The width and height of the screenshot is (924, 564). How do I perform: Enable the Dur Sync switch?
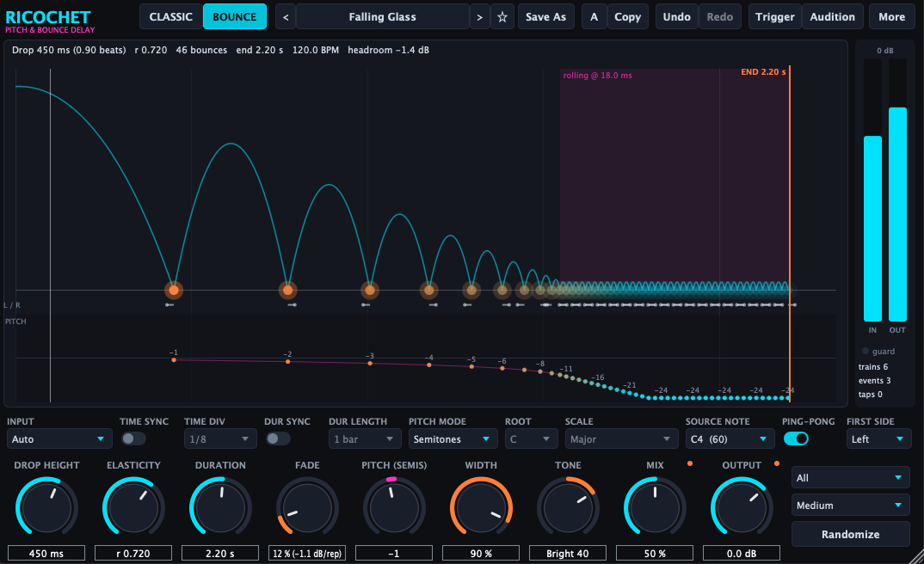278,438
